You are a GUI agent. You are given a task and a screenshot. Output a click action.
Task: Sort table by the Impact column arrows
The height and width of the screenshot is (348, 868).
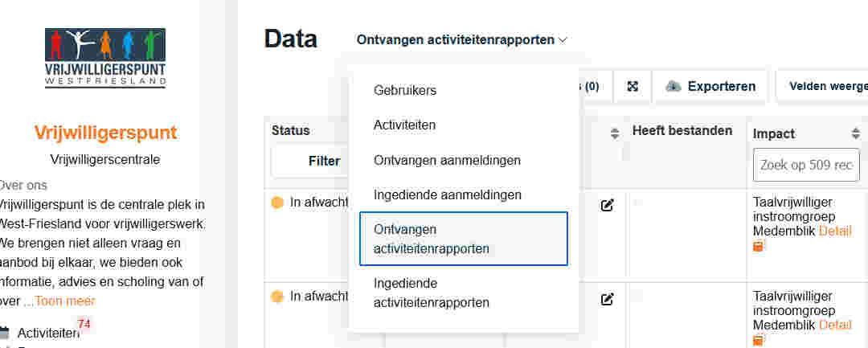pyautogui.click(x=855, y=133)
